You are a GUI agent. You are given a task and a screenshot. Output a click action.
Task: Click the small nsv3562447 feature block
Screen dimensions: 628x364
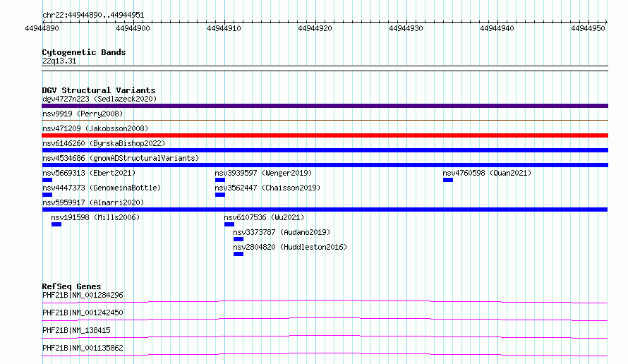tap(220, 195)
